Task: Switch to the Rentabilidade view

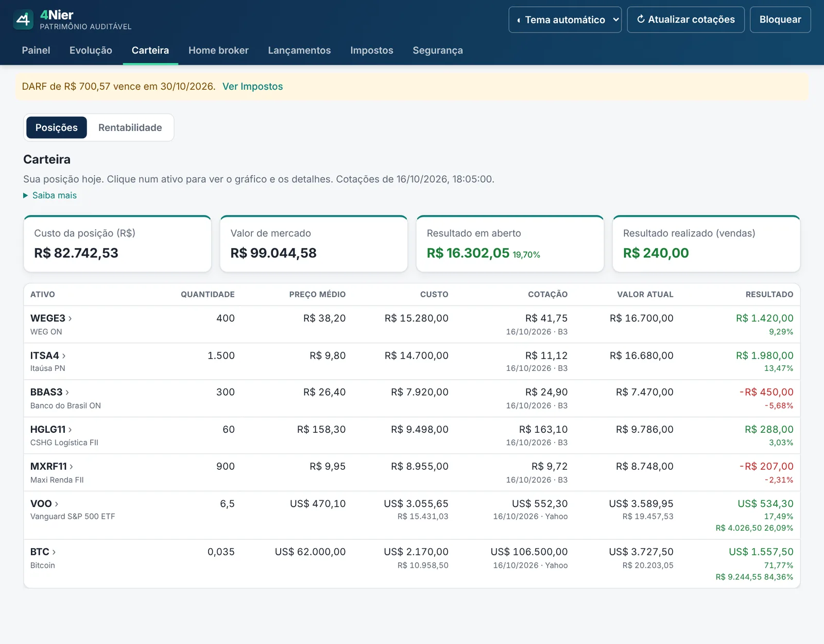Action: coord(130,127)
